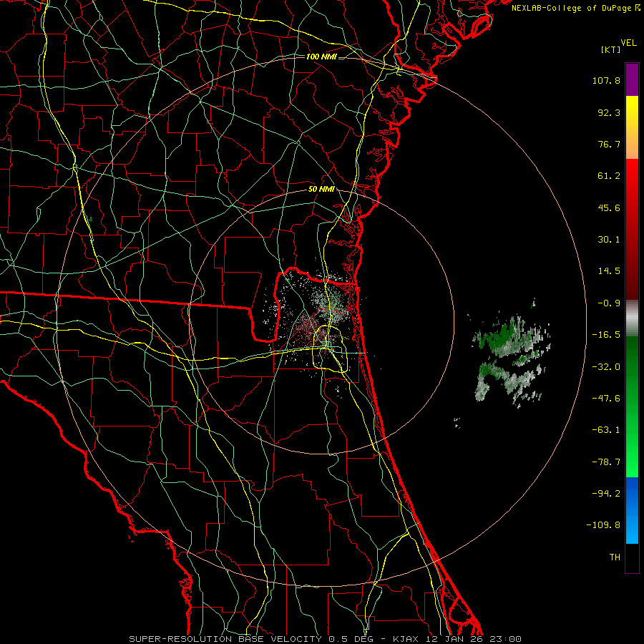
Task: Click the -109.8 velocity scale value
Action: [x=603, y=525]
